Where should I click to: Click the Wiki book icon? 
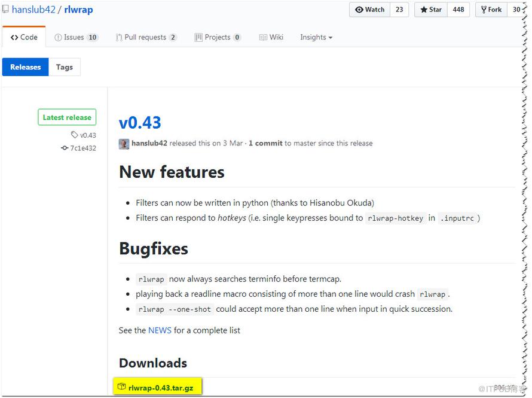pos(263,37)
